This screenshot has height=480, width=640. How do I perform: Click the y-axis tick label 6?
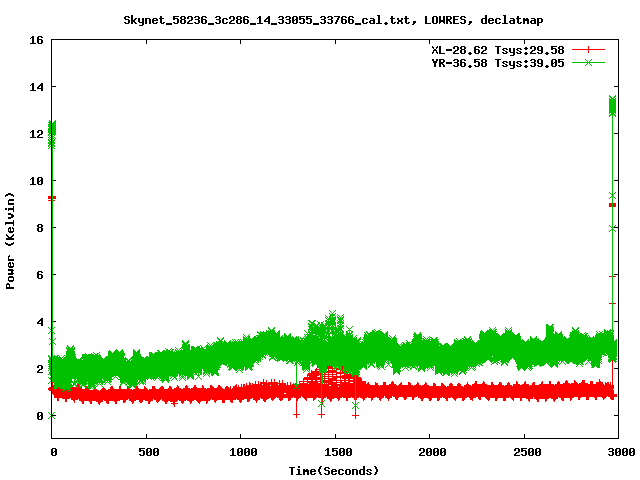(x=40, y=275)
